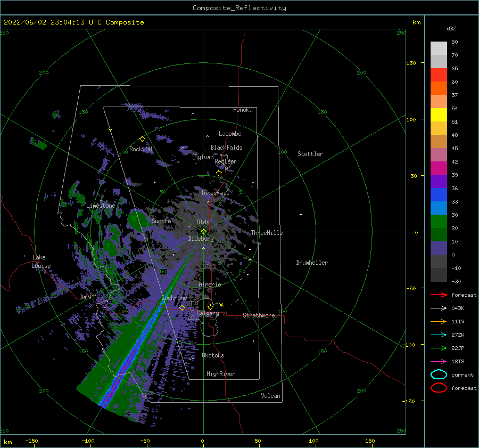
Task: Click the Didsbury city label
Action: 201,239
